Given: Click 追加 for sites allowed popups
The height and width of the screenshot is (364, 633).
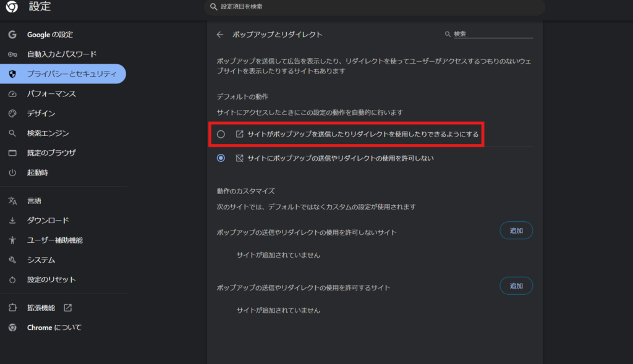Looking at the screenshot, I should click(x=516, y=286).
